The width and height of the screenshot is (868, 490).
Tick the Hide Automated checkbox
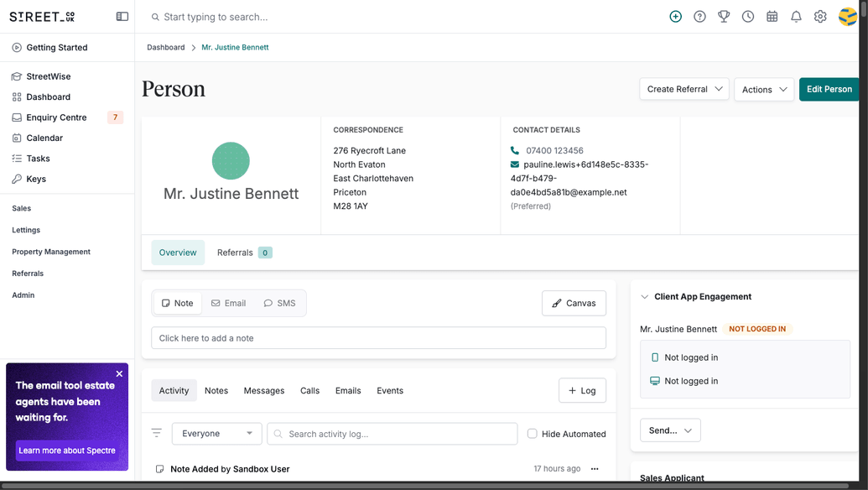pyautogui.click(x=532, y=434)
